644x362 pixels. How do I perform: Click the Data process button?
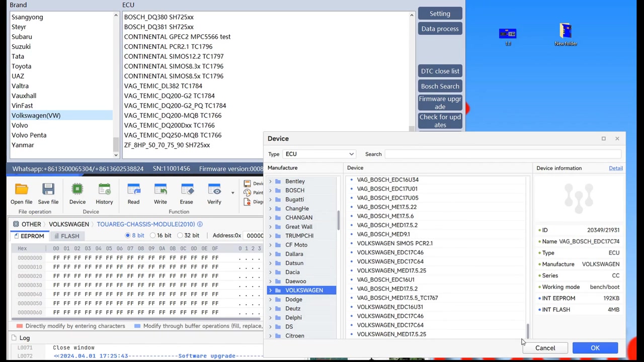pyautogui.click(x=440, y=29)
